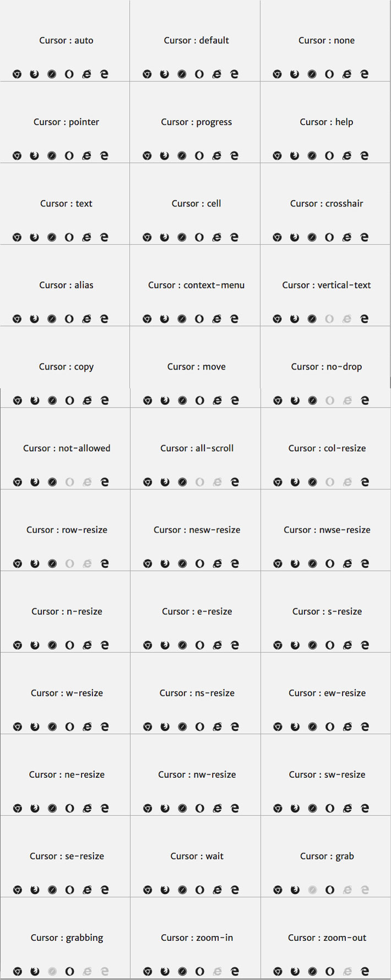The image size is (391, 980).
Task: Select the "Cursor : zoom-out" label
Action: click(x=327, y=938)
